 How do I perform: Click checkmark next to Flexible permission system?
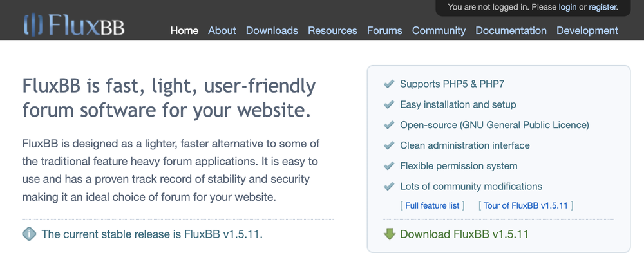click(389, 165)
